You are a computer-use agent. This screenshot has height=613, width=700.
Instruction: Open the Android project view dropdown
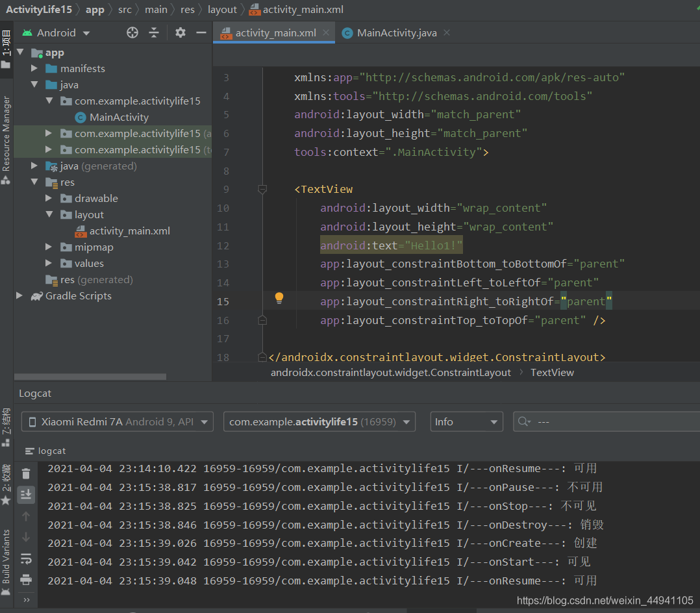[x=56, y=32]
